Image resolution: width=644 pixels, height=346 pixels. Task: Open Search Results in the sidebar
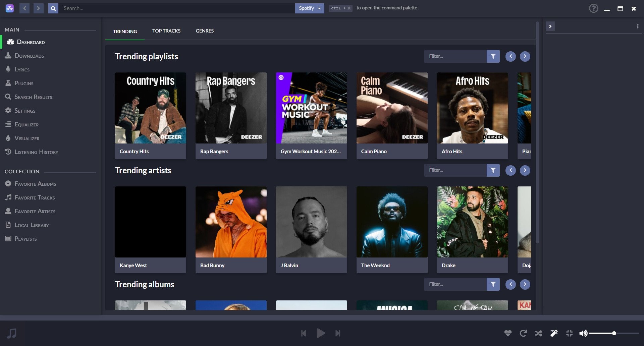point(50,97)
